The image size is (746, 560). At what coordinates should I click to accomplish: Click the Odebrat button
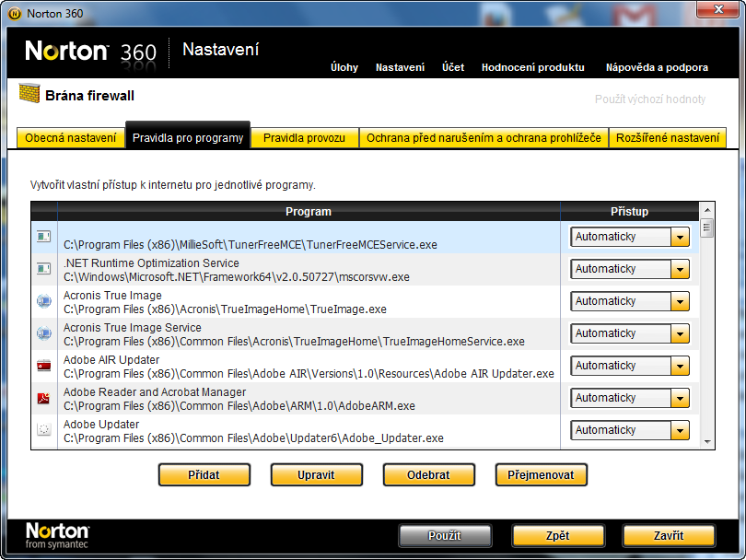coord(428,475)
